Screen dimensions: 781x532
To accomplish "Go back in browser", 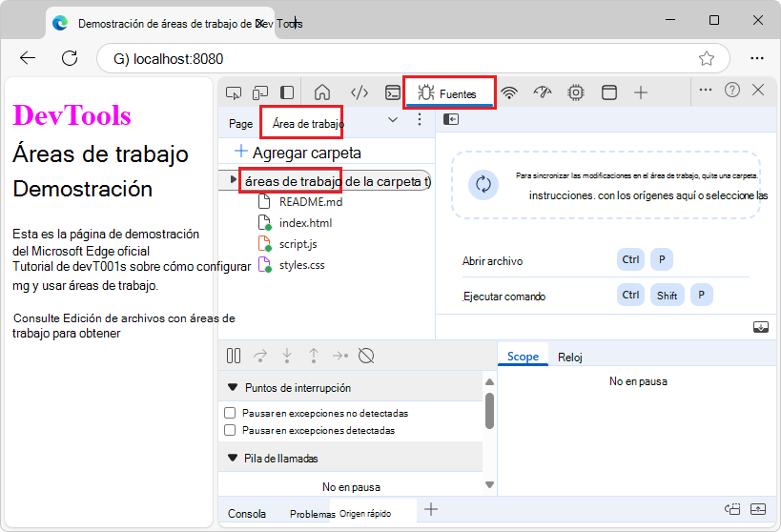I will click(x=28, y=58).
